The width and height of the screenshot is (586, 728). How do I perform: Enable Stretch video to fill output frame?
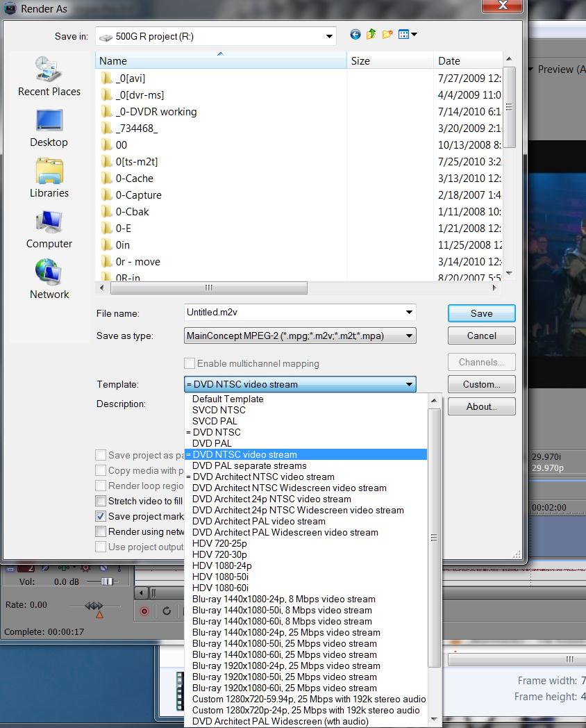coord(100,501)
